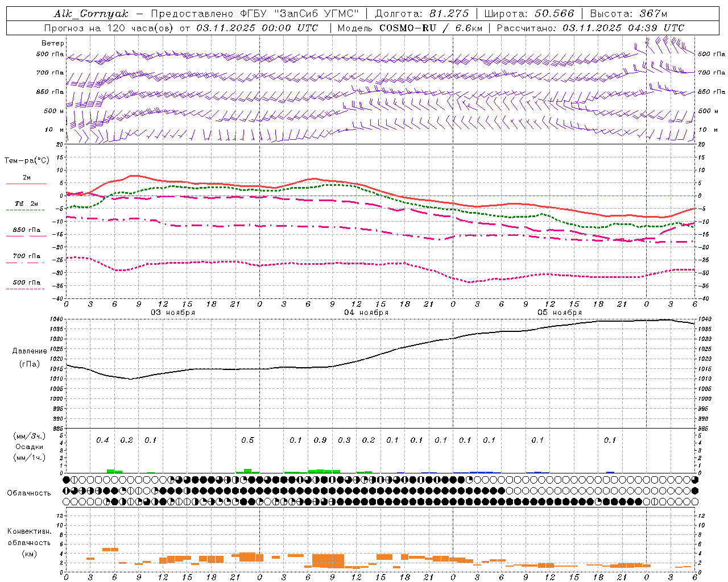Image resolution: width=728 pixels, height=582 pixels.
Task: Click the Широта: 50.566 value
Action: (529, 14)
